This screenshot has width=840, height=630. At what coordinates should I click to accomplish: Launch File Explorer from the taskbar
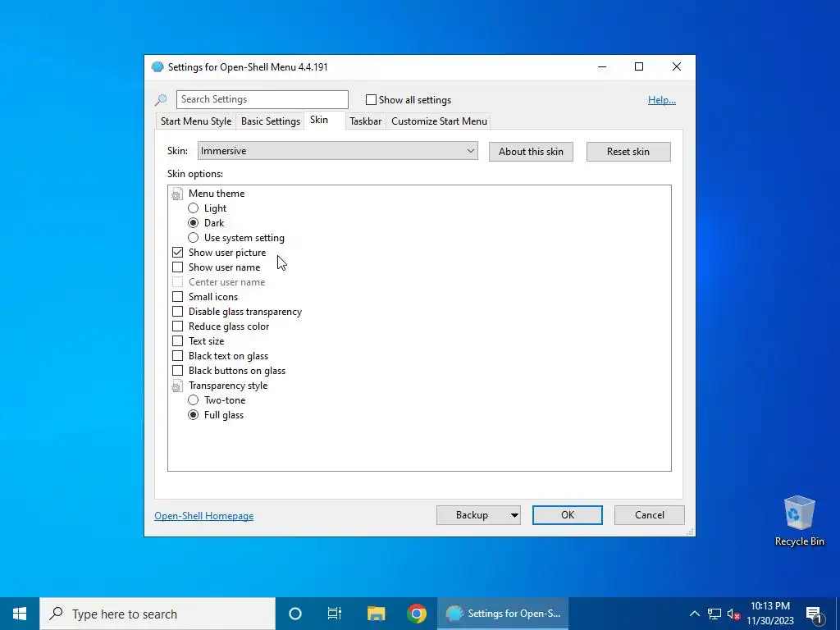coord(376,614)
